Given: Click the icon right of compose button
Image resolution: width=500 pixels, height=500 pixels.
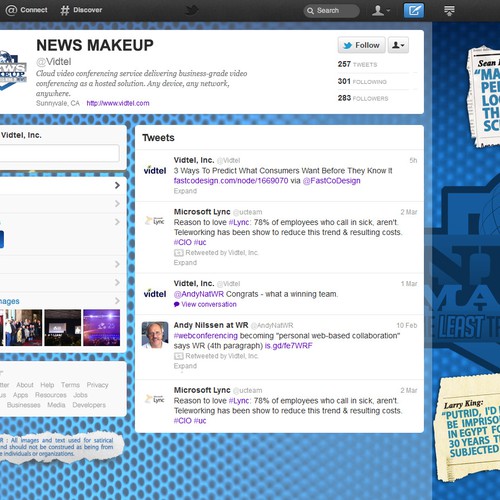Looking at the screenshot, I should (x=449, y=11).
